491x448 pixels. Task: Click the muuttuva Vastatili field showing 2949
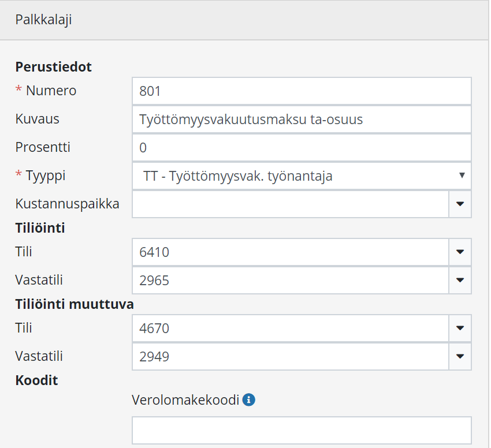click(291, 356)
